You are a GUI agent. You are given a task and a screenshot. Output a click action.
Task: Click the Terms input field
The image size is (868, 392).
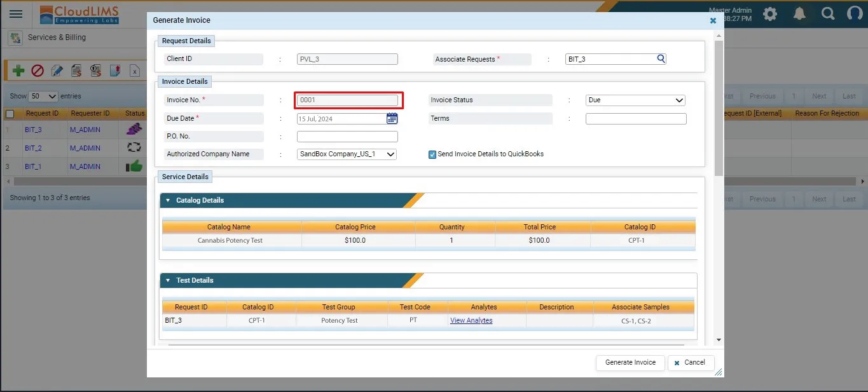point(636,119)
